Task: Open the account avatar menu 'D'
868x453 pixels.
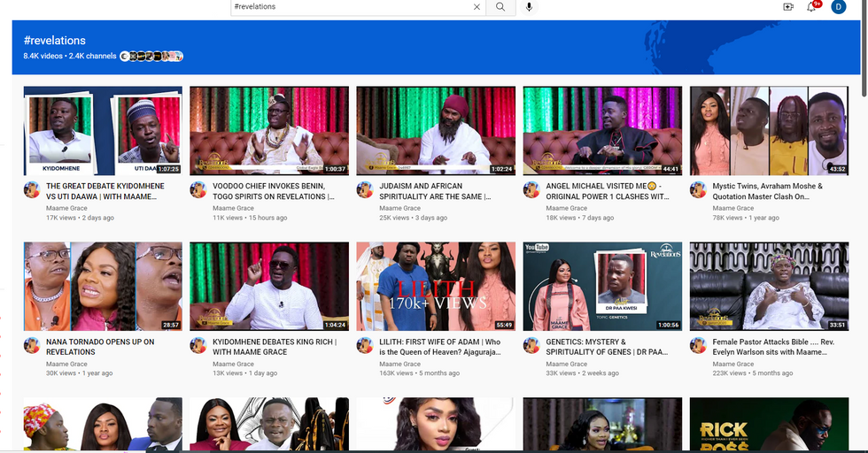Action: [x=839, y=7]
